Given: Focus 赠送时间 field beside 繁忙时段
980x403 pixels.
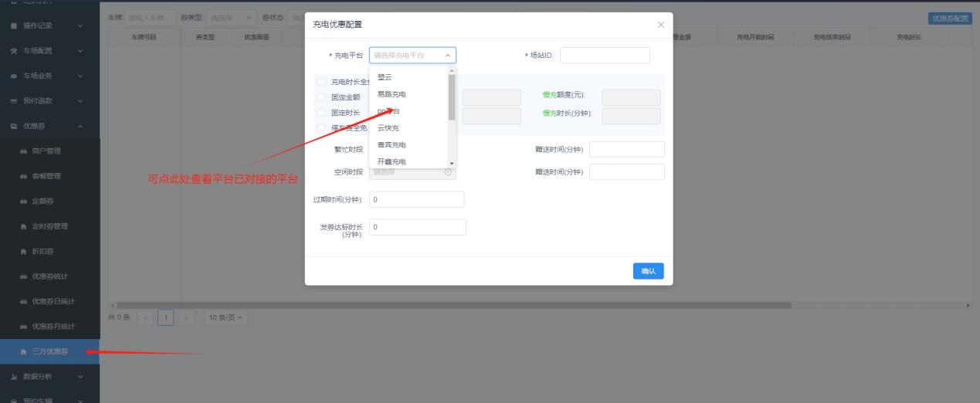Looking at the screenshot, I should click(627, 150).
